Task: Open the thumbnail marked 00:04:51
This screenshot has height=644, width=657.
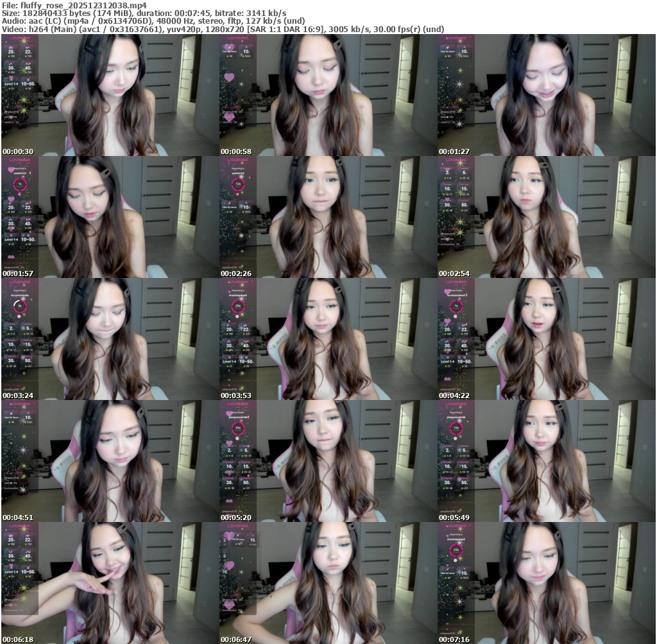Action: tap(110, 461)
